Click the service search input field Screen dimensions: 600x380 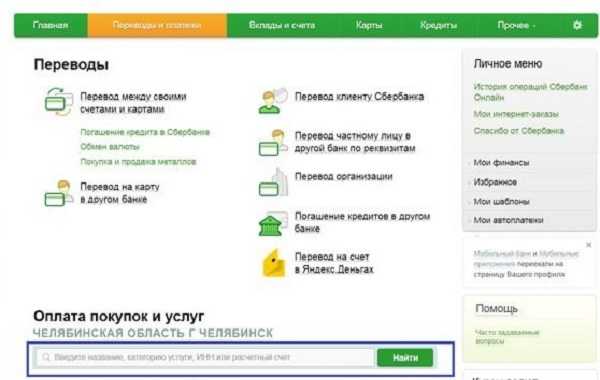coord(205,357)
